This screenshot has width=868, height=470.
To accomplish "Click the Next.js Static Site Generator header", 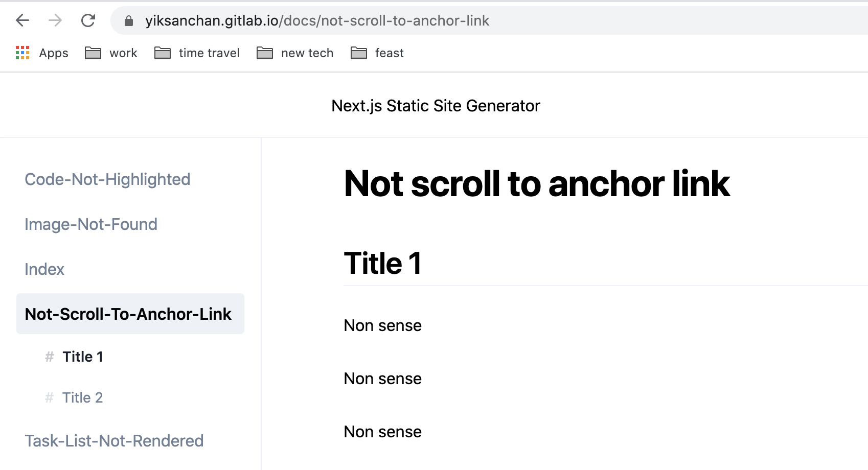I will (436, 105).
